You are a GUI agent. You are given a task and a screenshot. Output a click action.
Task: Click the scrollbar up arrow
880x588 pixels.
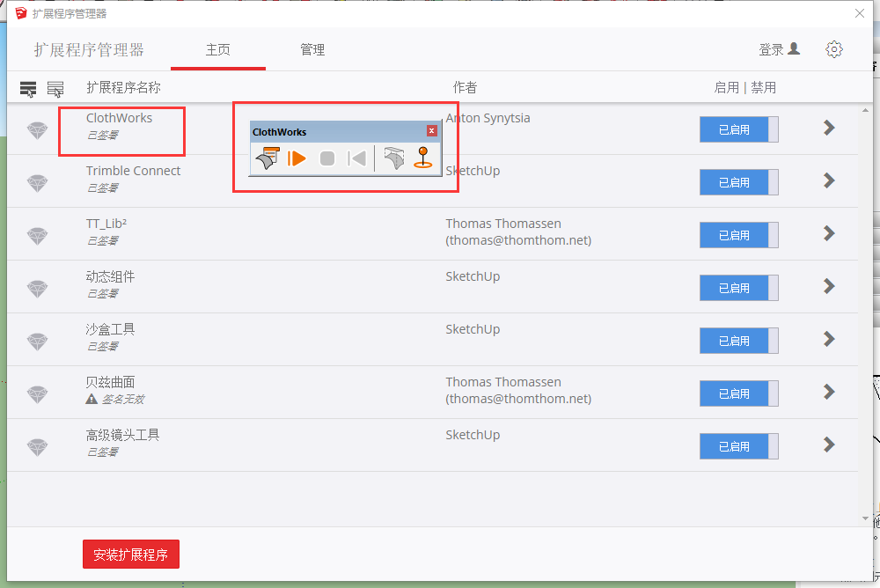coord(865,111)
